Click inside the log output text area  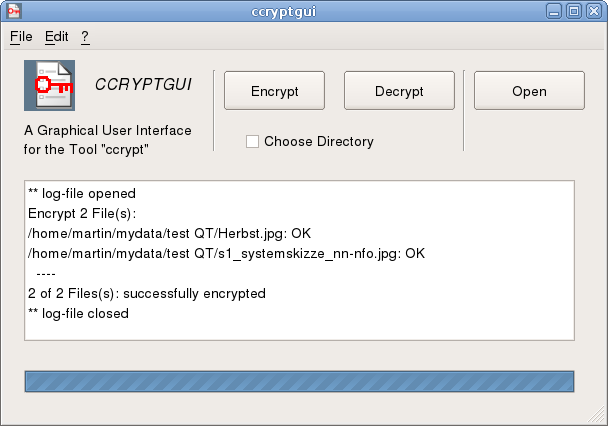point(299,260)
